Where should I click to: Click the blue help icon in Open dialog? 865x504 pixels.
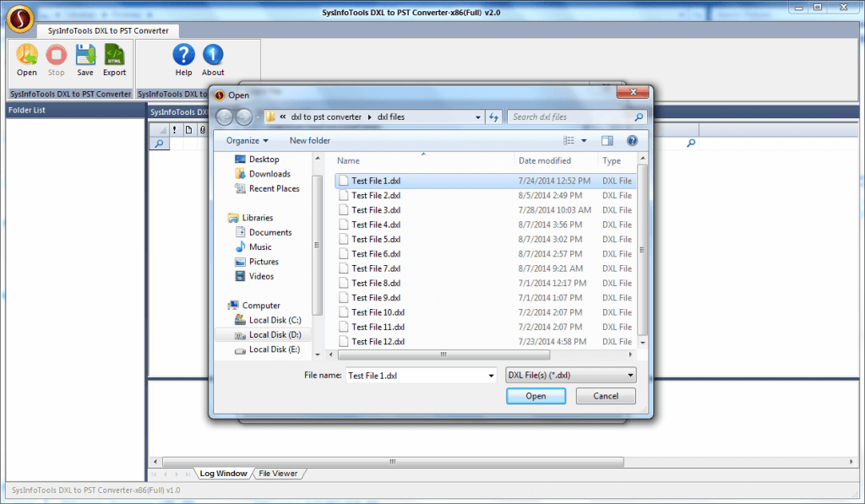click(632, 141)
